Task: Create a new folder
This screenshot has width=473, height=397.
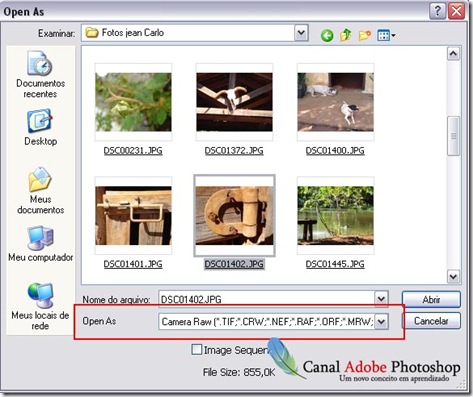Action: [365, 35]
